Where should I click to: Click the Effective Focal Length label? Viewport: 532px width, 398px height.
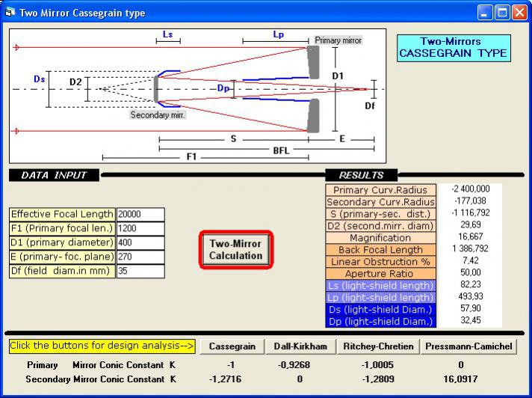[x=62, y=214]
